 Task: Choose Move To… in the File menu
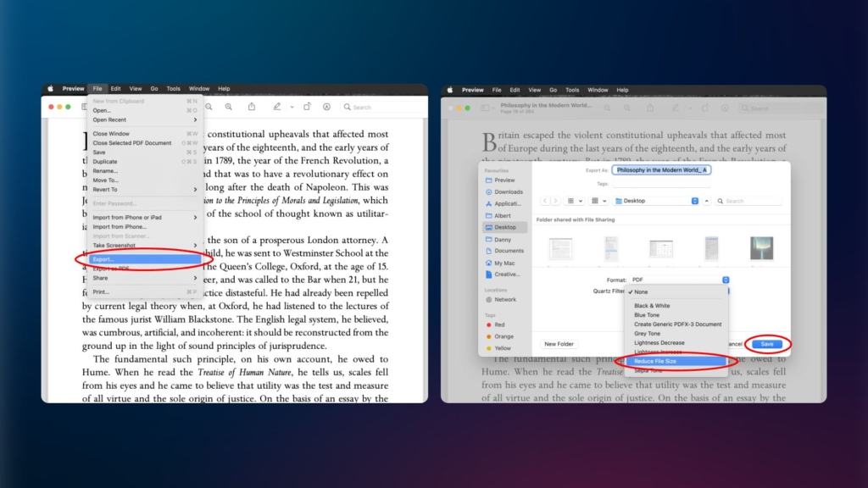pyautogui.click(x=144, y=180)
